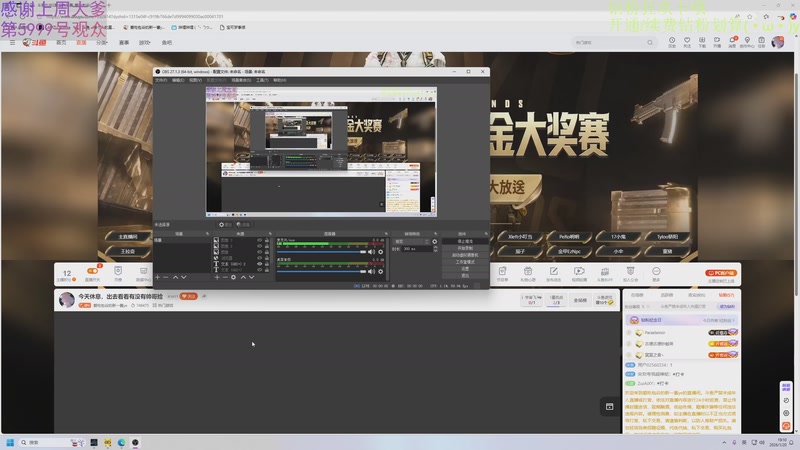Mute the first mixer audio channel

[371, 252]
